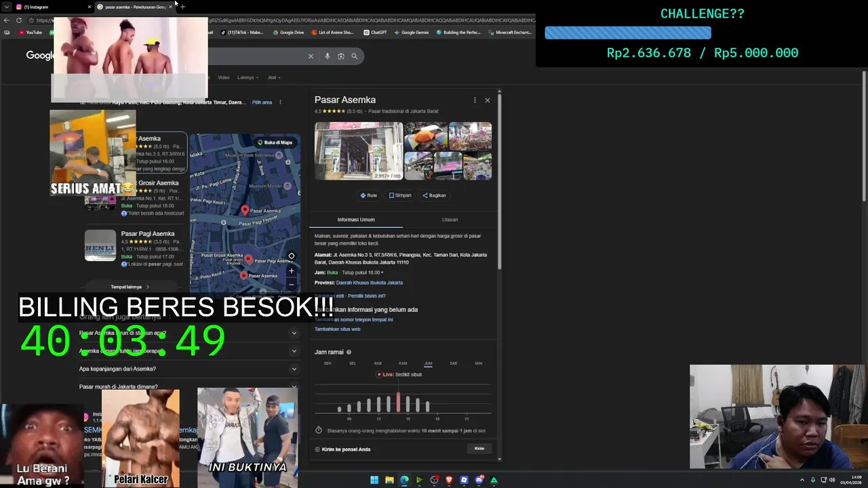Clear the Google search box
Screen dimensions: 868x488
click(x=311, y=56)
